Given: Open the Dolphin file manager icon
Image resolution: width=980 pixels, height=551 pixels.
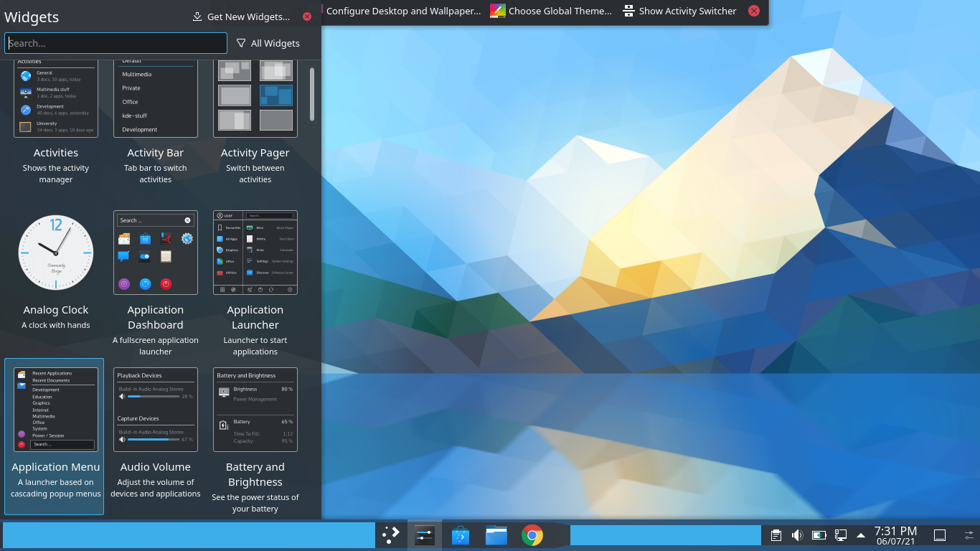Looking at the screenshot, I should [496, 534].
